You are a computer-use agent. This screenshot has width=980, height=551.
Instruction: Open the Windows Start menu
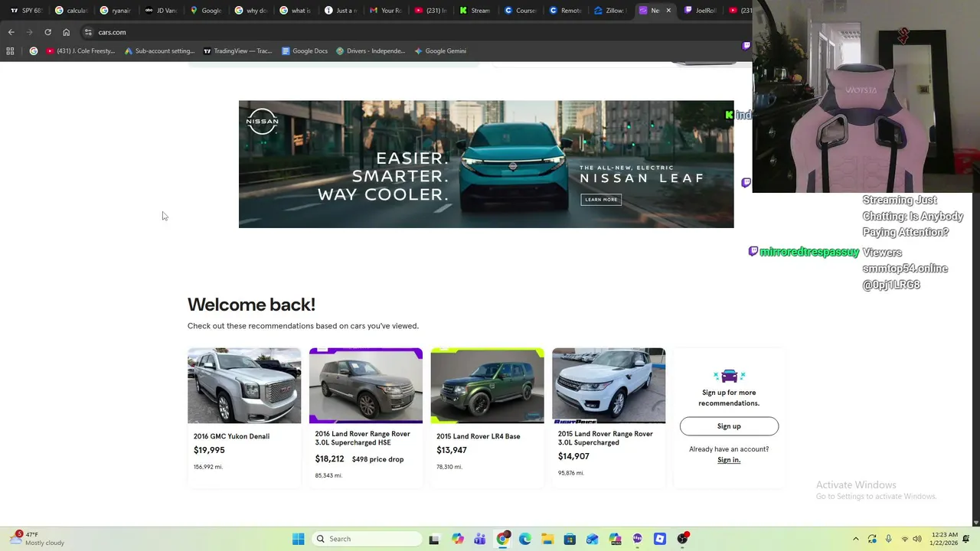click(298, 539)
